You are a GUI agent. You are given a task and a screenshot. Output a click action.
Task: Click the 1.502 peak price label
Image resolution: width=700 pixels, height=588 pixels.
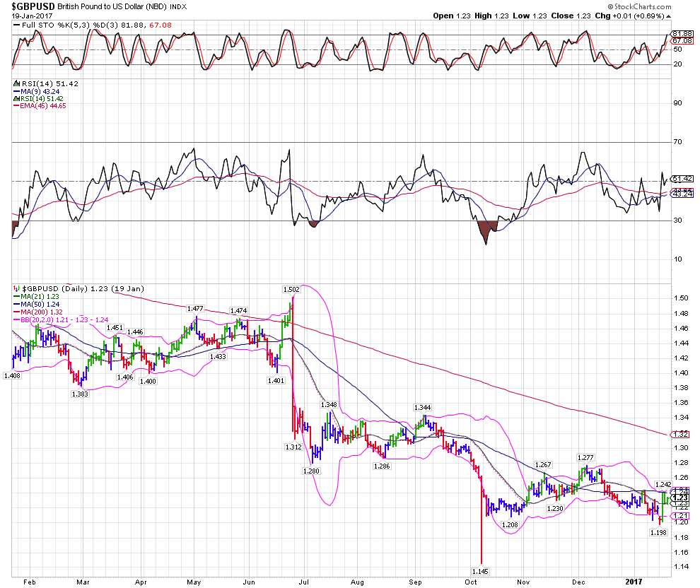(x=291, y=289)
